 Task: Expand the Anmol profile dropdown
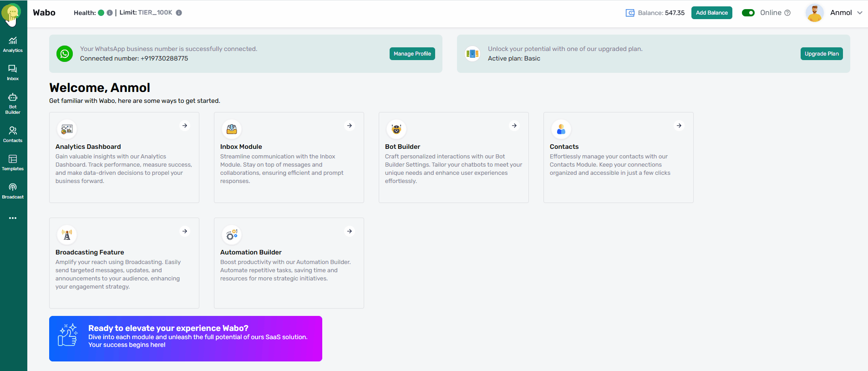pyautogui.click(x=860, y=13)
